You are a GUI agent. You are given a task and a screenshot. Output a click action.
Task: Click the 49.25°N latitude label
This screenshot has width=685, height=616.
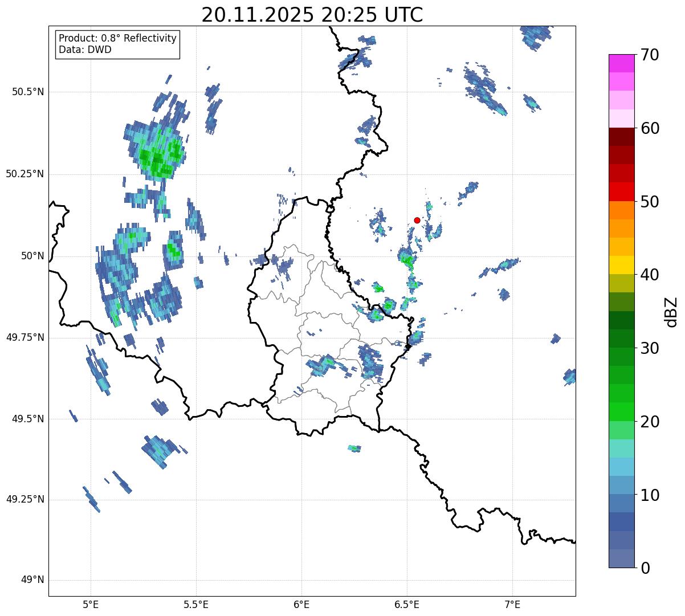pos(25,500)
